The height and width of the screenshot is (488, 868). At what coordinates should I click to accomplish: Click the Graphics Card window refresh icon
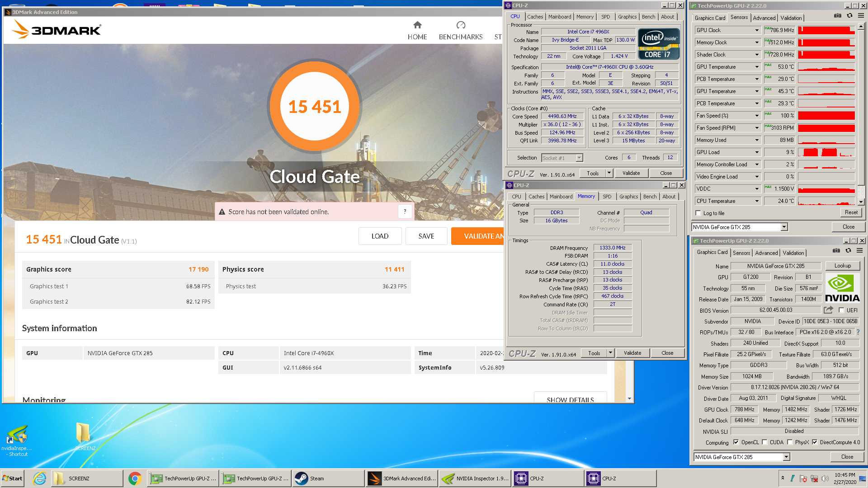click(x=848, y=251)
